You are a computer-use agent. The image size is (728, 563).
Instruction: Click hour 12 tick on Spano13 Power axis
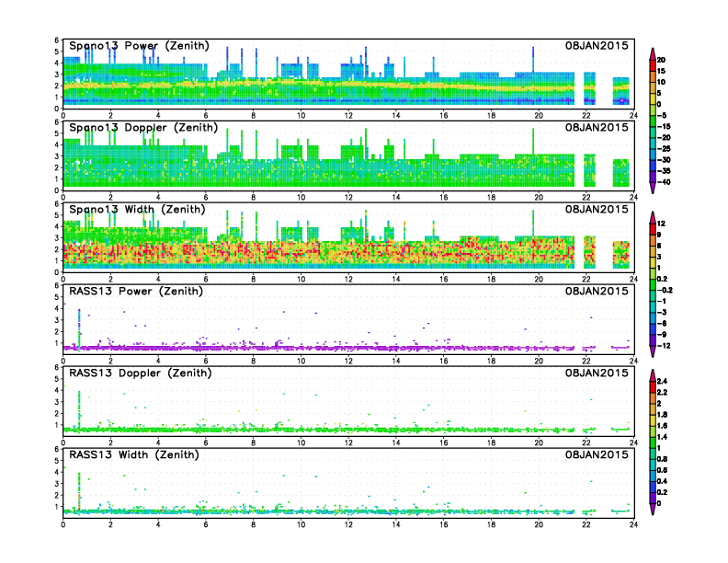pyautogui.click(x=348, y=115)
